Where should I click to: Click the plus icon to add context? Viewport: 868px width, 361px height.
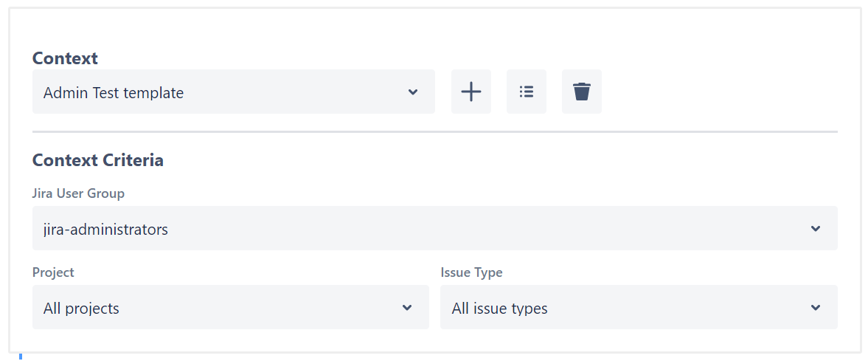[x=471, y=92]
